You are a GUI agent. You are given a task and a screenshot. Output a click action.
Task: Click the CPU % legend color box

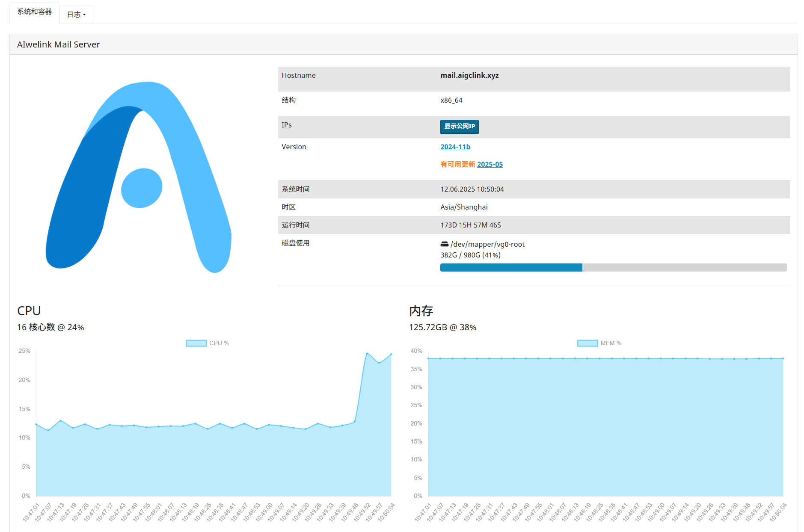(x=196, y=343)
